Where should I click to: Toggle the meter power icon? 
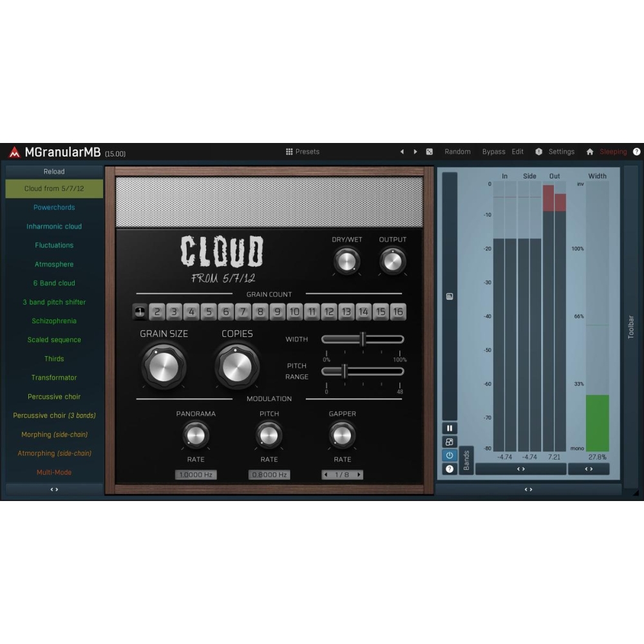point(450,455)
